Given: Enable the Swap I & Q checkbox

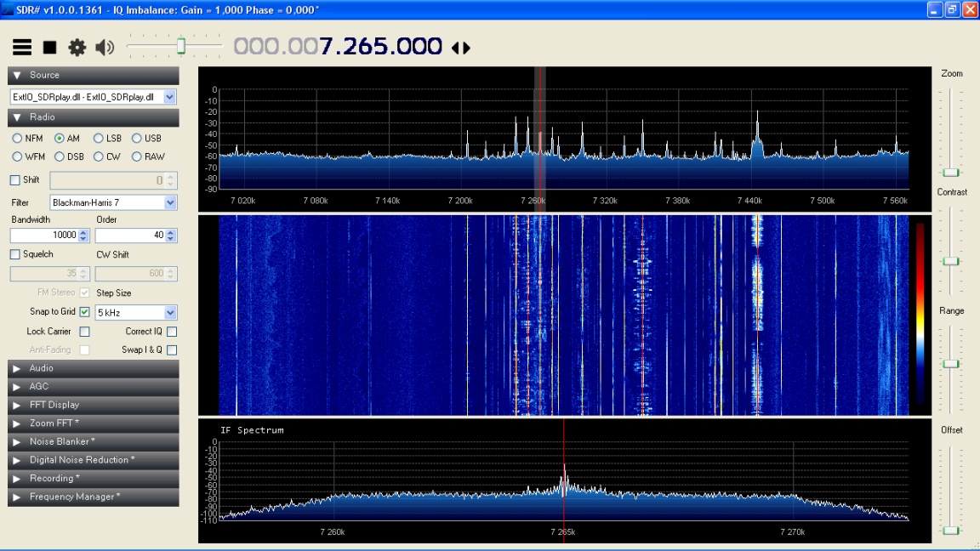Looking at the screenshot, I should pyautogui.click(x=172, y=349).
